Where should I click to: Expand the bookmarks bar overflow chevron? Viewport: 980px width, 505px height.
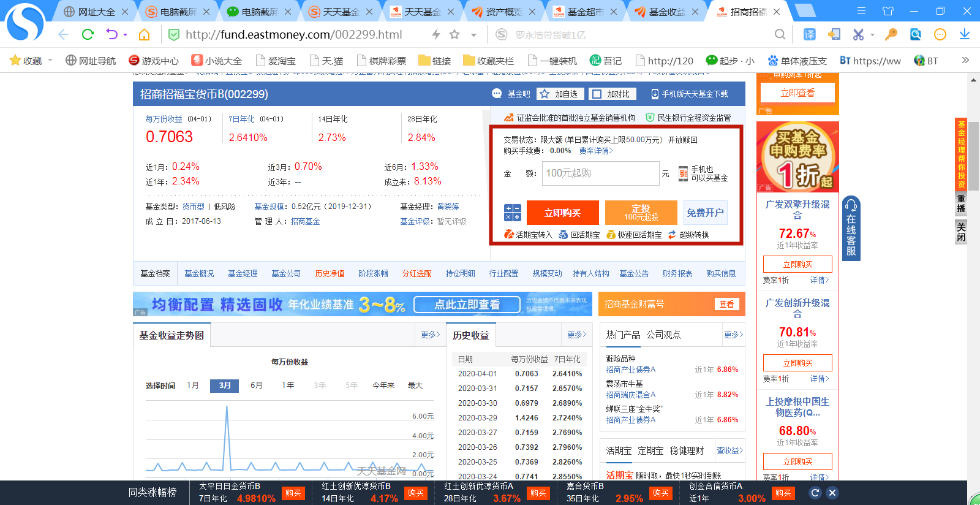point(965,60)
